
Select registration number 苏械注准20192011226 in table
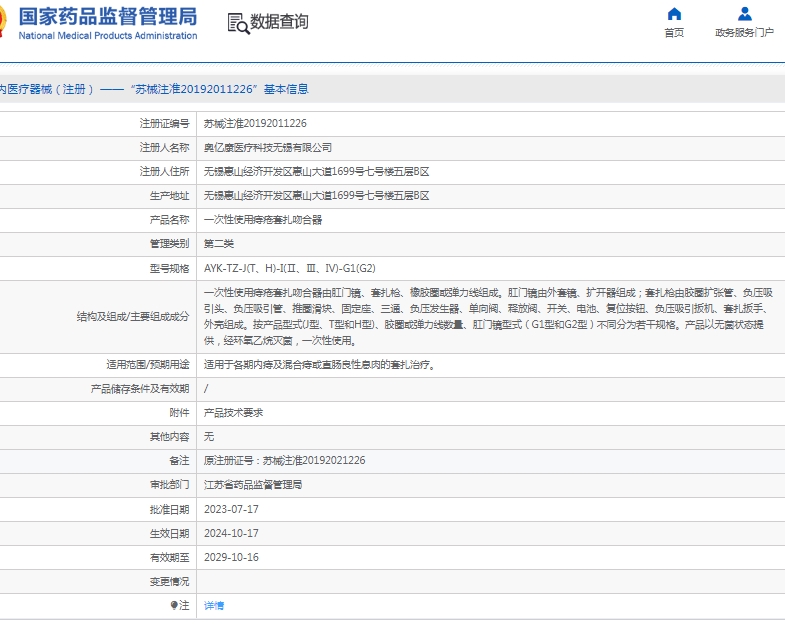[x=255, y=124]
